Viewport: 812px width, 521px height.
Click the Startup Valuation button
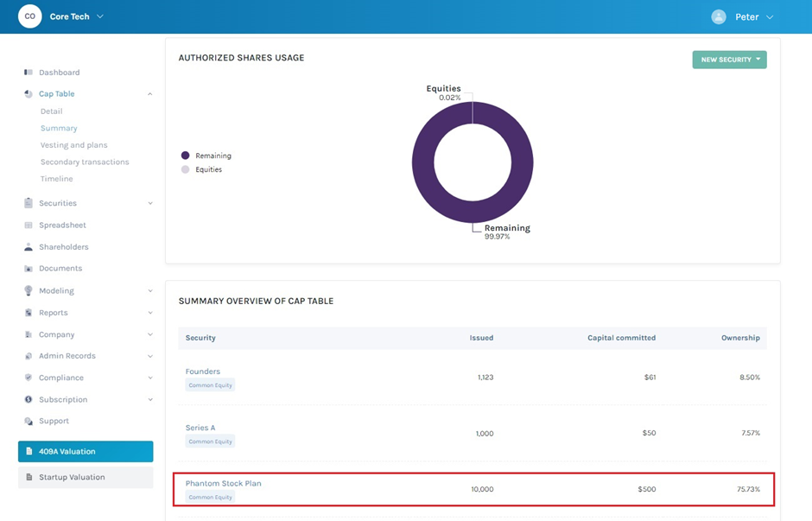86,477
